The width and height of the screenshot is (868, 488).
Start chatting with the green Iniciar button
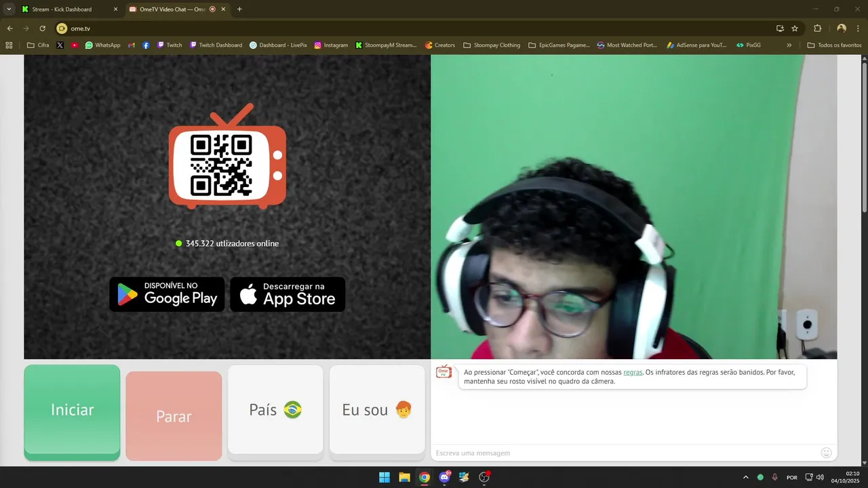point(72,411)
